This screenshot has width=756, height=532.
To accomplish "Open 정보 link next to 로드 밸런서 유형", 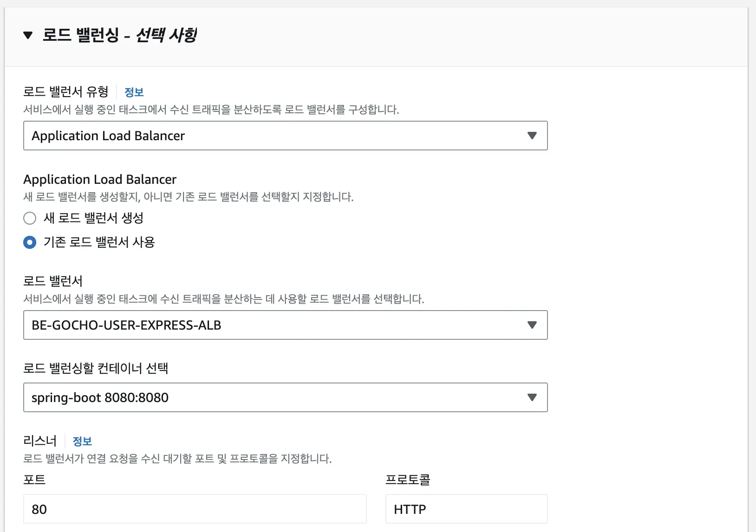I will [134, 92].
